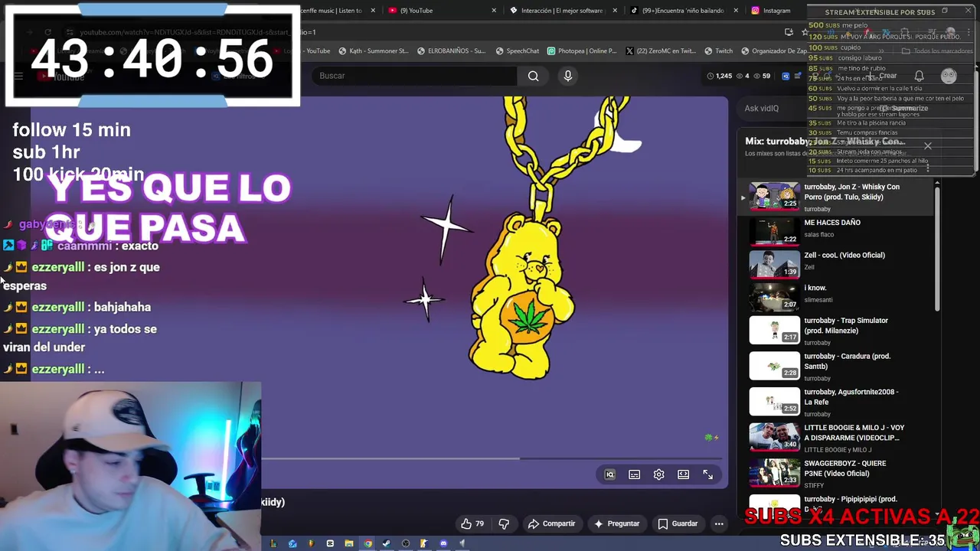The width and height of the screenshot is (980, 551).
Task: Dislike the video with thumbs-down icon
Action: 504,523
